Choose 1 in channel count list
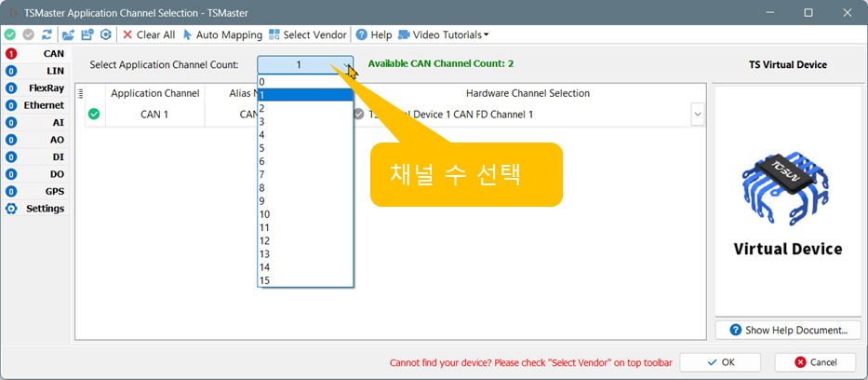This screenshot has width=868, height=380. [x=305, y=95]
